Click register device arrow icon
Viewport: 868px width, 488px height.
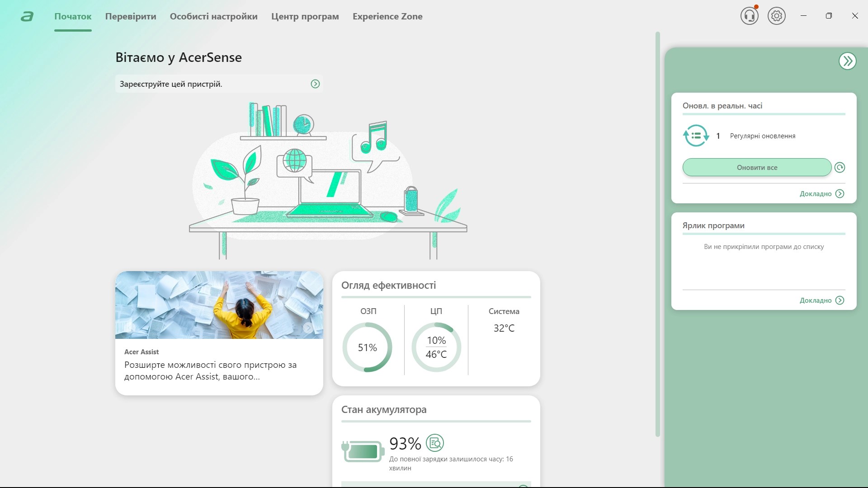pyautogui.click(x=315, y=84)
